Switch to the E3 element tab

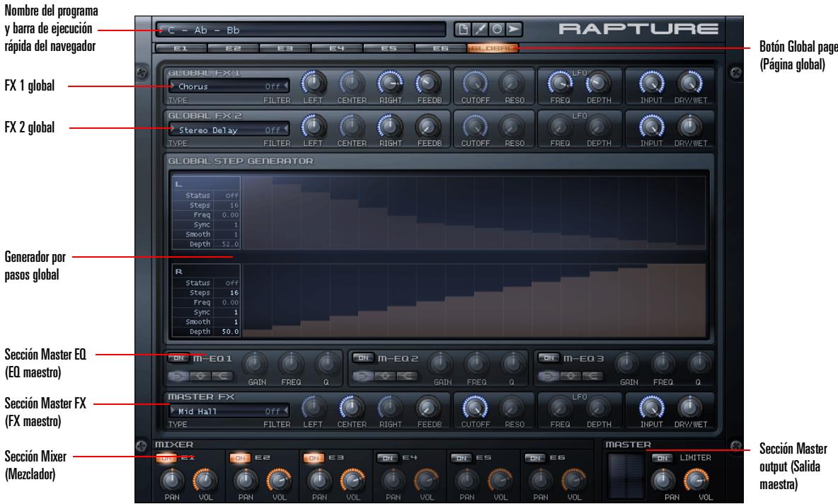[285, 49]
